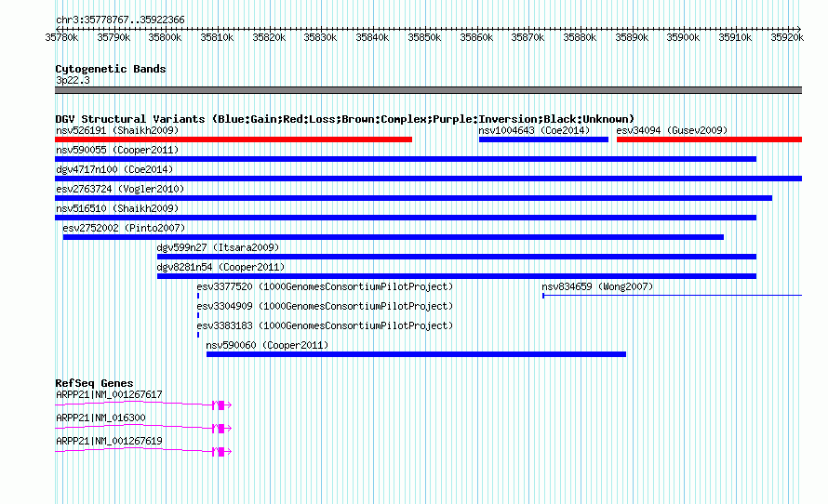828x504 pixels.
Task: Click the nsv526191 (Shaikh2009) label
Action: [117, 130]
